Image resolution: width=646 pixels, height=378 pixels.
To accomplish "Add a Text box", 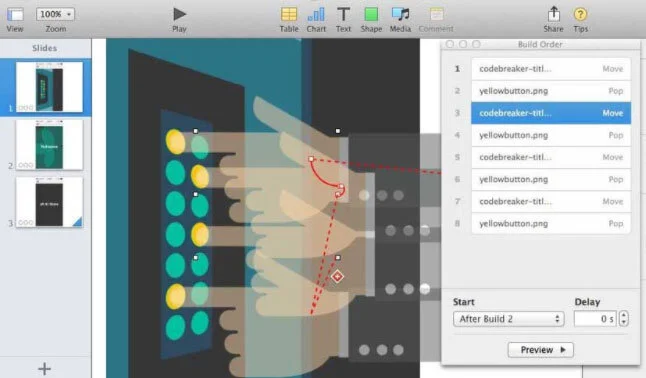I will [x=343, y=14].
